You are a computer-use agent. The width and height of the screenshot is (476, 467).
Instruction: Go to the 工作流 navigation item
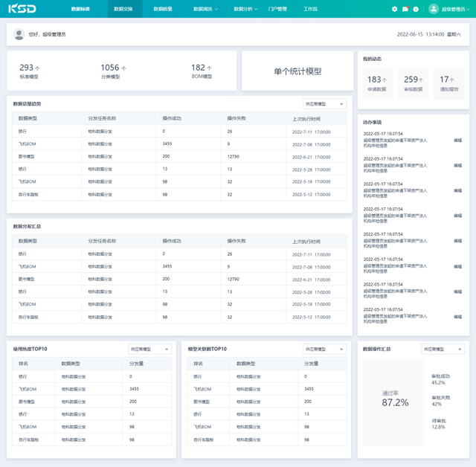pos(310,9)
